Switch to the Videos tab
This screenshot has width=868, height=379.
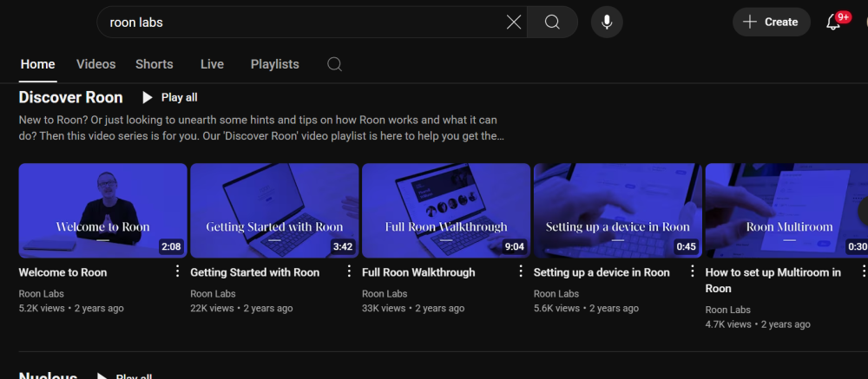(x=95, y=64)
